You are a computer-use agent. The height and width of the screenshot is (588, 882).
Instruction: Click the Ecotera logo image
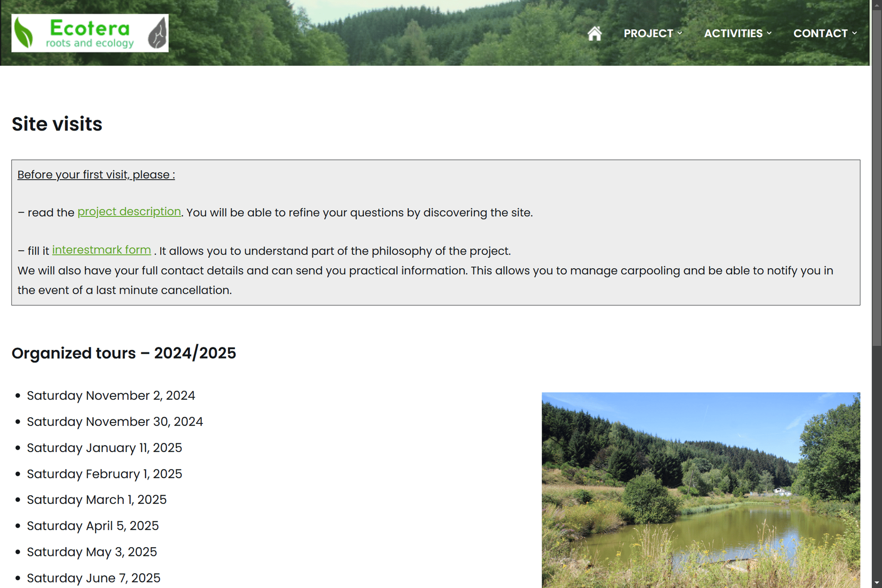click(90, 33)
